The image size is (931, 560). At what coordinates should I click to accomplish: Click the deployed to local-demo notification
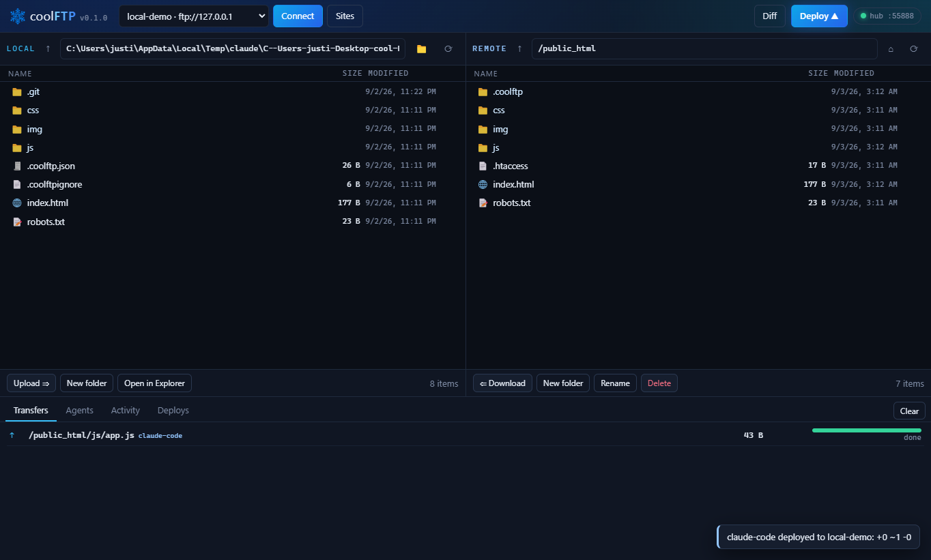(x=818, y=537)
